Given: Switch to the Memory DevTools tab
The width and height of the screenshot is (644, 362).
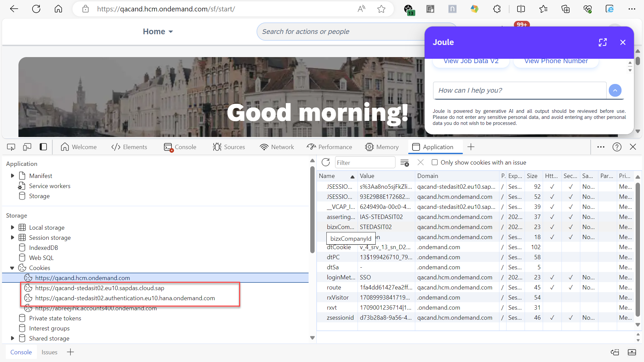Looking at the screenshot, I should [x=382, y=147].
